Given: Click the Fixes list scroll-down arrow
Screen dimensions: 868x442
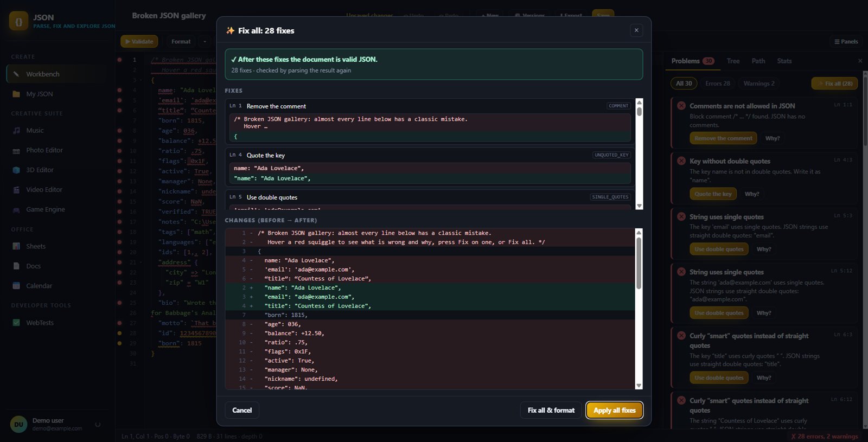Looking at the screenshot, I should coord(639,206).
